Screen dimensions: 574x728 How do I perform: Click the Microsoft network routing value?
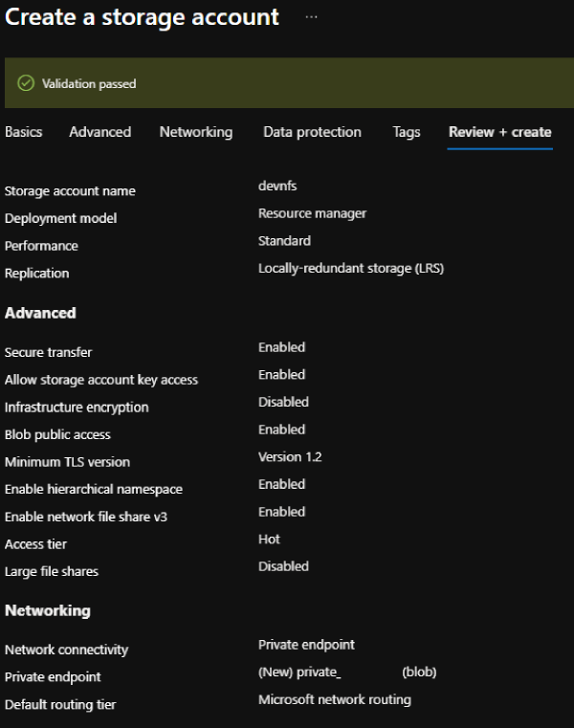pyautogui.click(x=334, y=700)
